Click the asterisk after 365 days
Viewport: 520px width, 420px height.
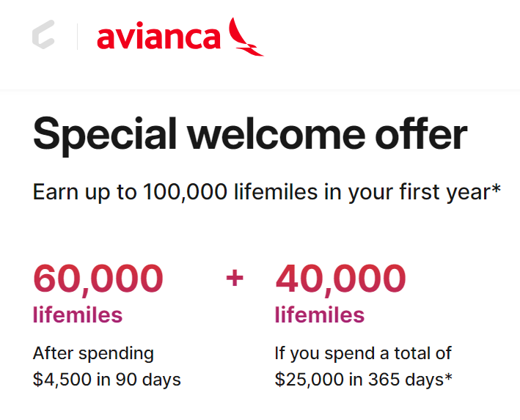click(448, 377)
